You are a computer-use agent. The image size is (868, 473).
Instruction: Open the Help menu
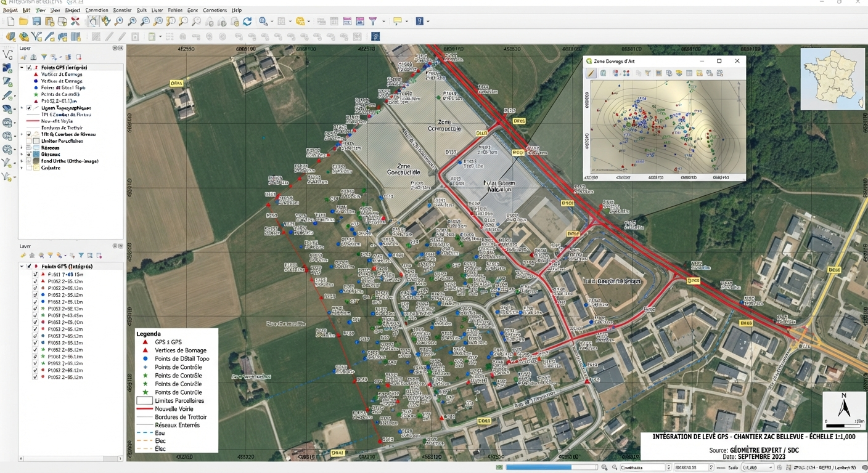tap(236, 10)
